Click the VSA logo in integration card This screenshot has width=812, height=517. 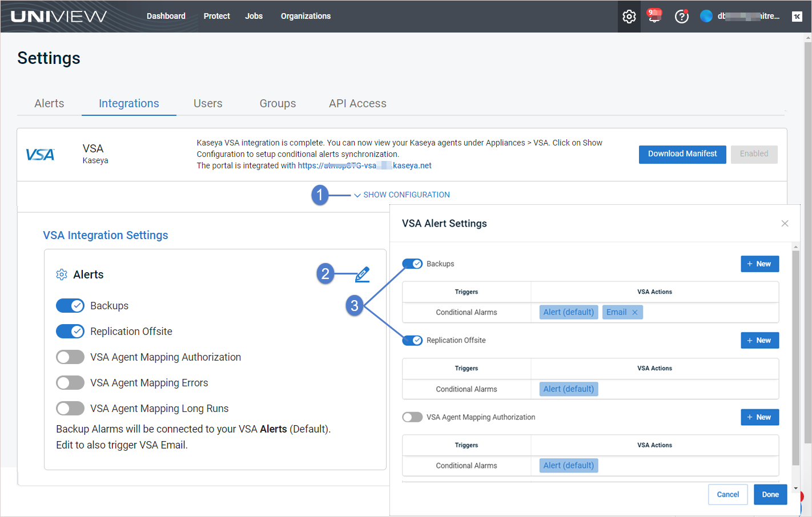(40, 155)
